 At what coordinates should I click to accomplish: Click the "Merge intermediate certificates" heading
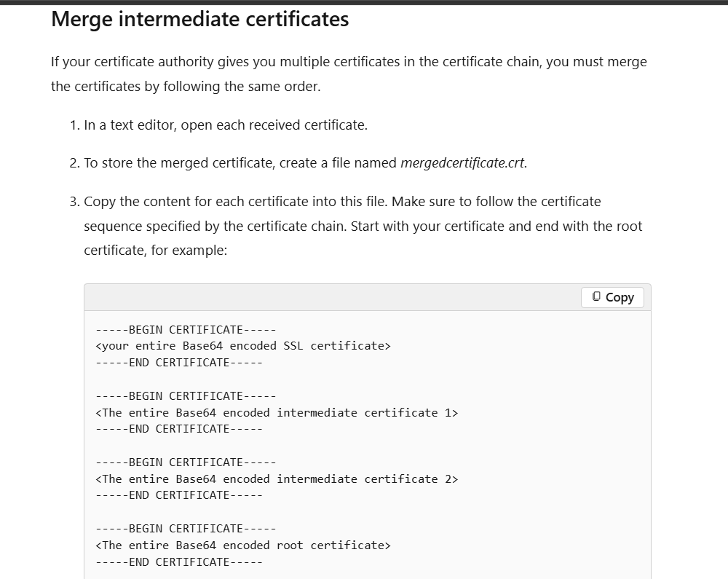click(199, 20)
